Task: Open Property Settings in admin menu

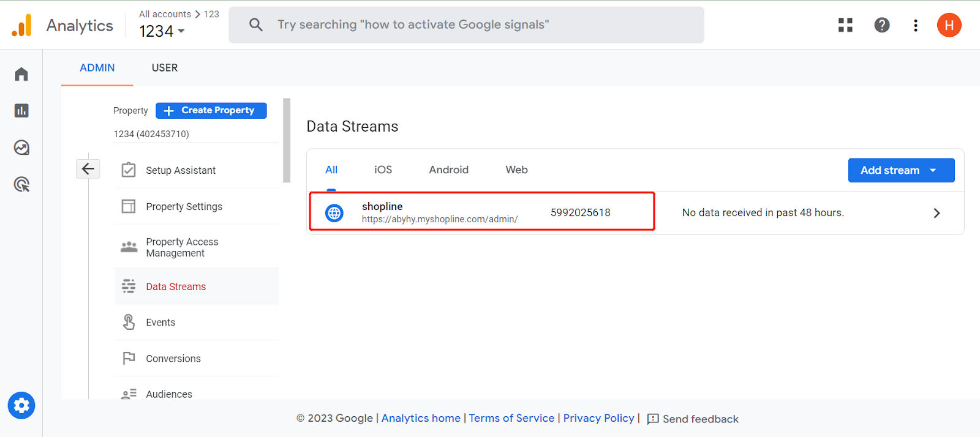Action: click(x=184, y=207)
